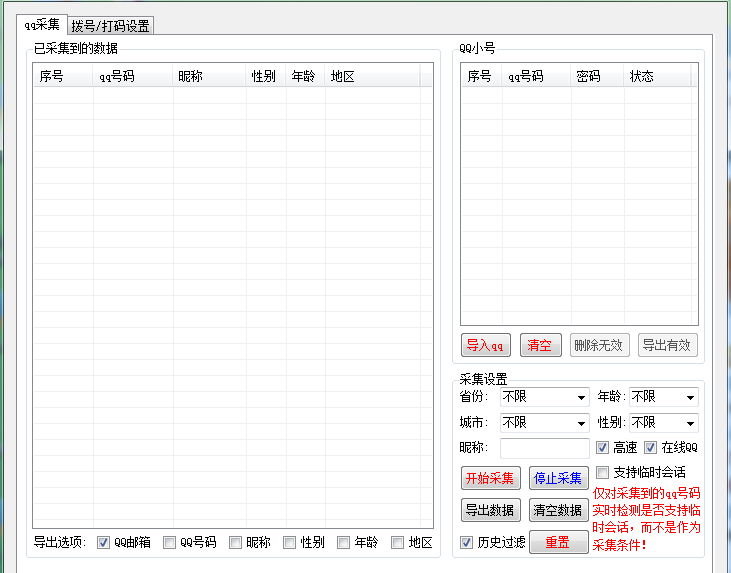Click the 导出有效 button

[667, 345]
